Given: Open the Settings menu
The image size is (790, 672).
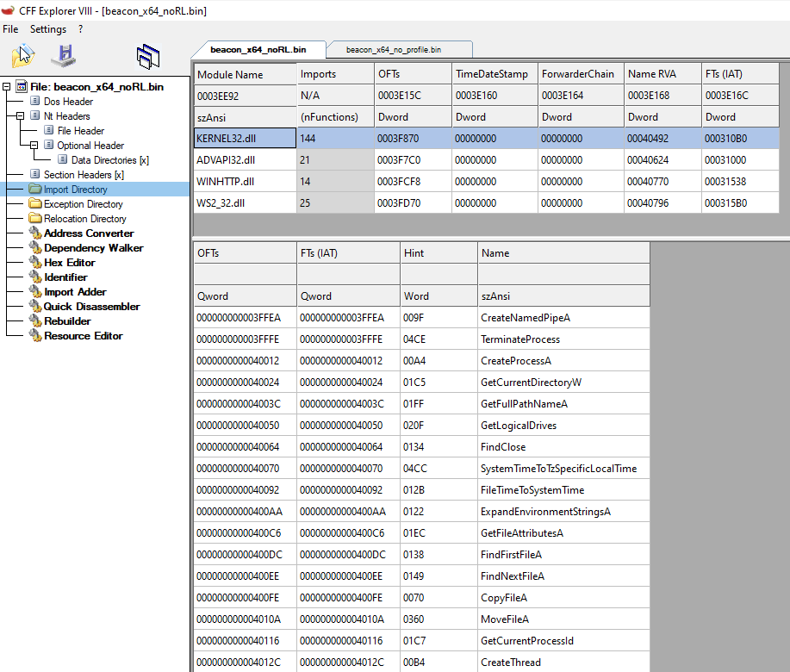Looking at the screenshot, I should 48,29.
